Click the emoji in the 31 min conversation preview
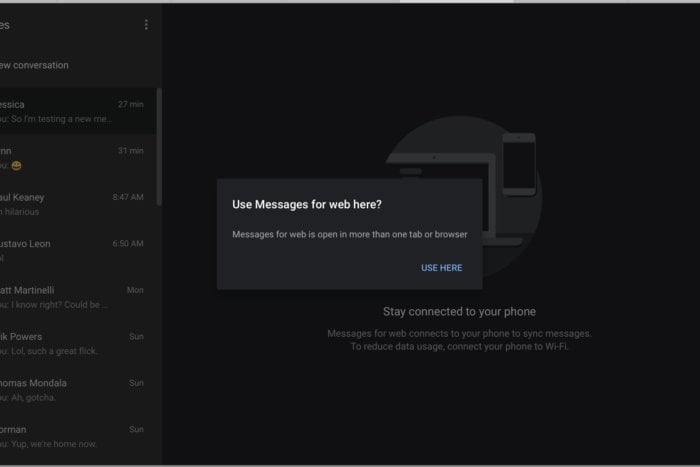 point(17,166)
